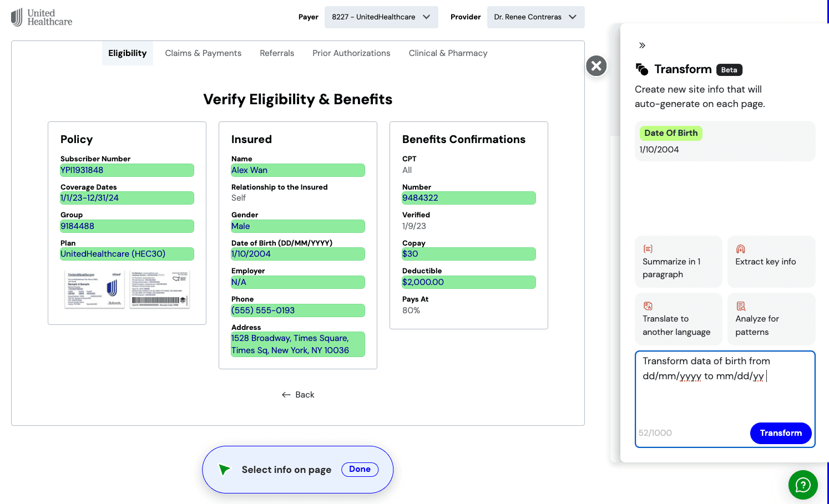The width and height of the screenshot is (829, 504).
Task: Click Relationship value Self
Action: 239,198
